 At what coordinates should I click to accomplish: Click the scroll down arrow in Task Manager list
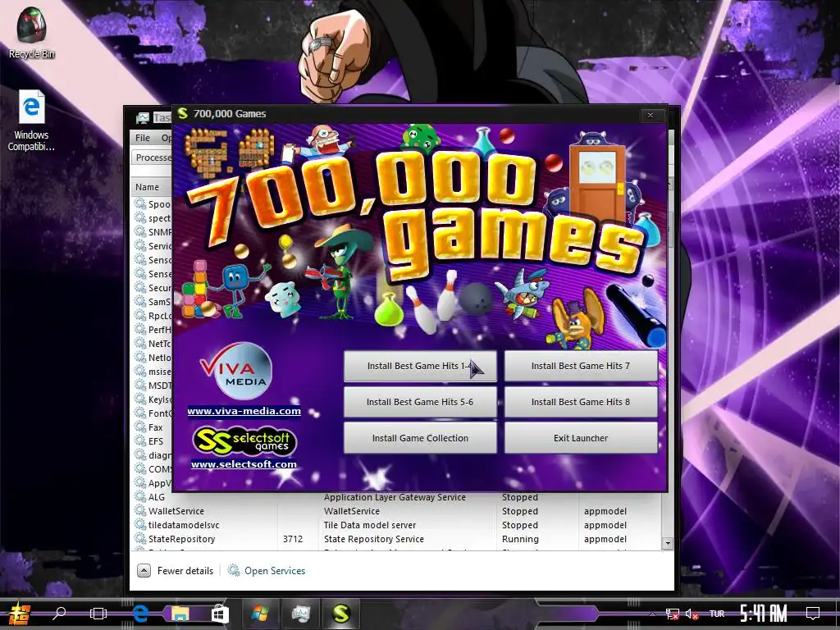(x=668, y=543)
